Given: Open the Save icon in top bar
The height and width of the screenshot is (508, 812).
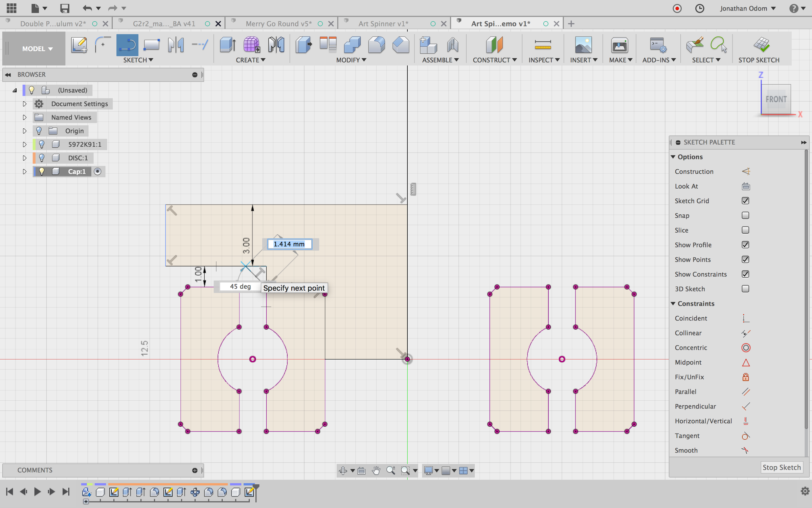Looking at the screenshot, I should (x=65, y=8).
